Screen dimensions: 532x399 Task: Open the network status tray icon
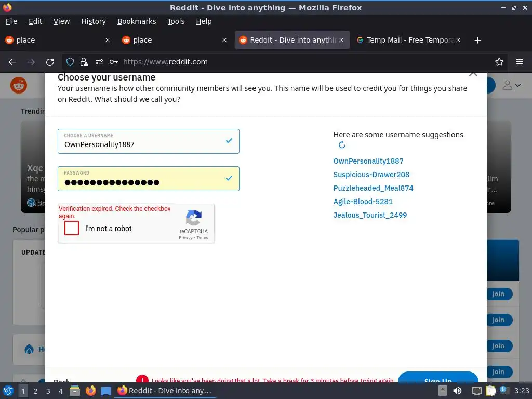click(477, 391)
